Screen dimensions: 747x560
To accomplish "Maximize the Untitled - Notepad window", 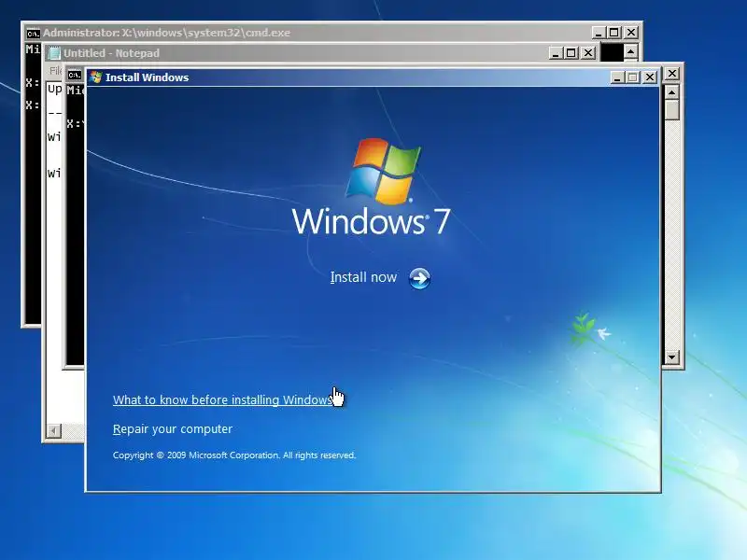I will (571, 53).
